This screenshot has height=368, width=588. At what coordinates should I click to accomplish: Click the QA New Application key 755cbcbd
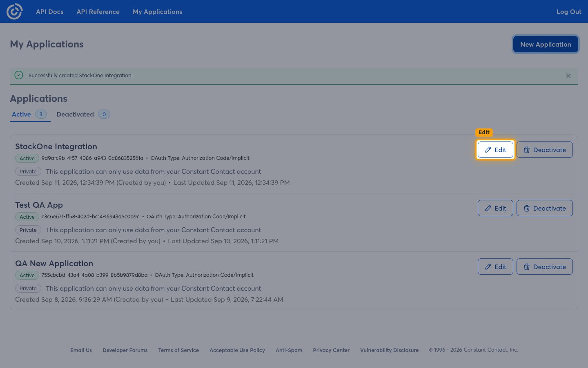coord(94,275)
